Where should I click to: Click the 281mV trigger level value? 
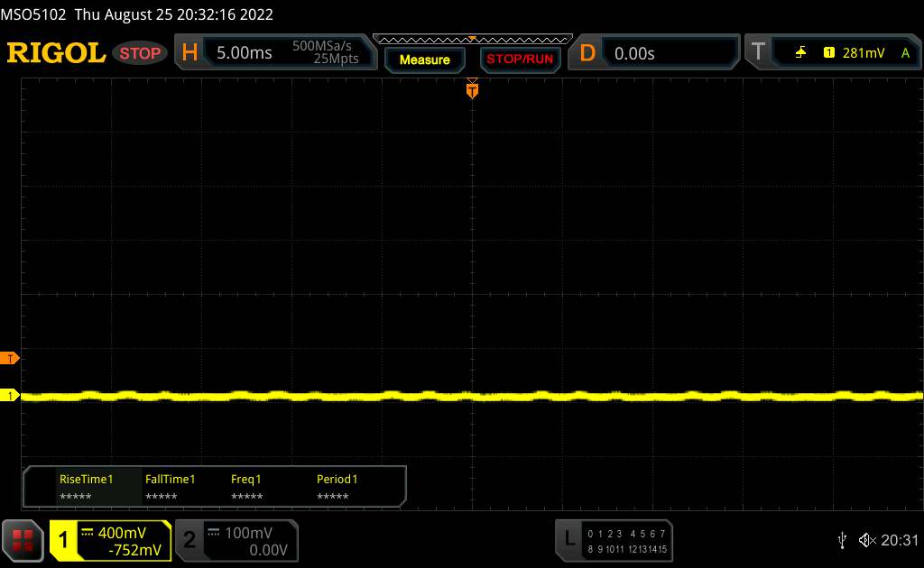coord(864,53)
